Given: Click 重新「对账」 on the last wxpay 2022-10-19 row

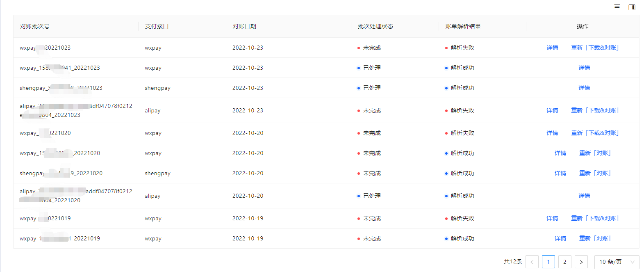Looking at the screenshot, I should click(x=594, y=238).
